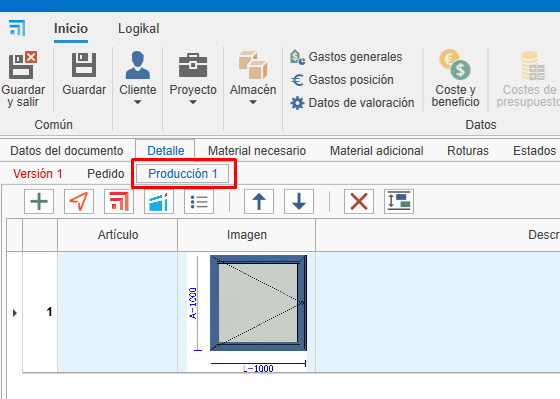The image size is (560, 399).
Task: Click the row height adjust toolbar icon
Action: (x=399, y=201)
